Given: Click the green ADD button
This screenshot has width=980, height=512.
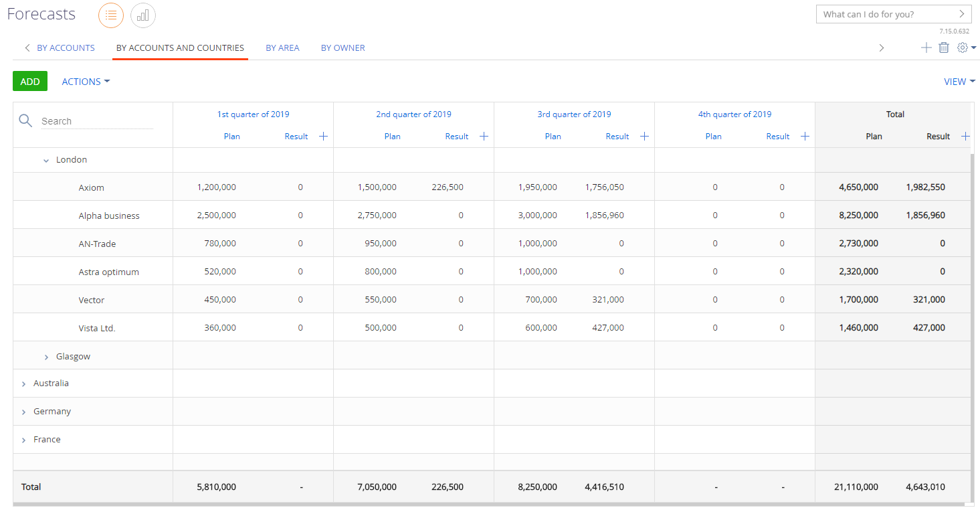Looking at the screenshot, I should tap(30, 81).
